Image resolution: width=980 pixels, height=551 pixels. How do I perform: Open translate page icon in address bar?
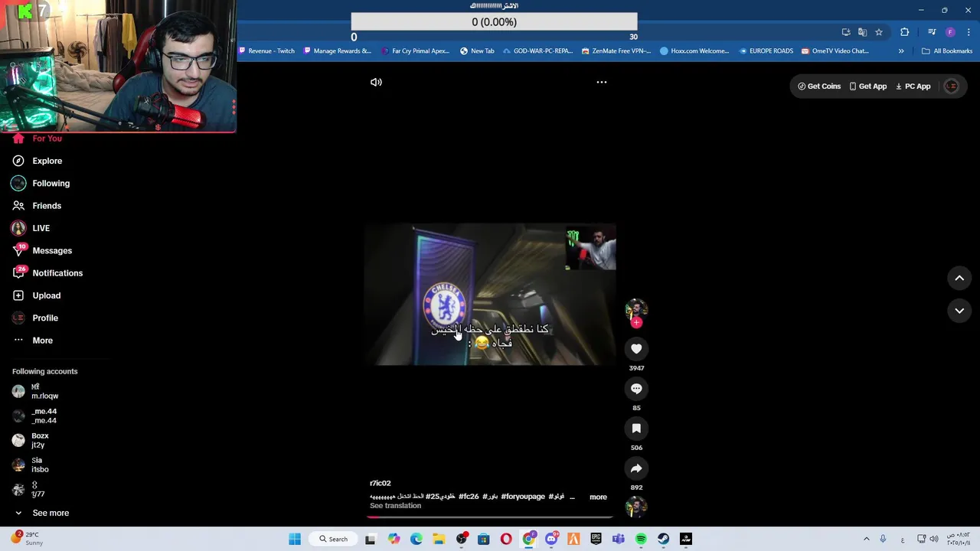coord(862,32)
